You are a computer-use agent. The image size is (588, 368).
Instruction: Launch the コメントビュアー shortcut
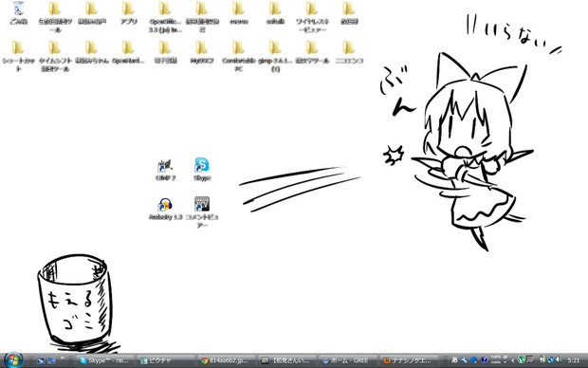202,212
